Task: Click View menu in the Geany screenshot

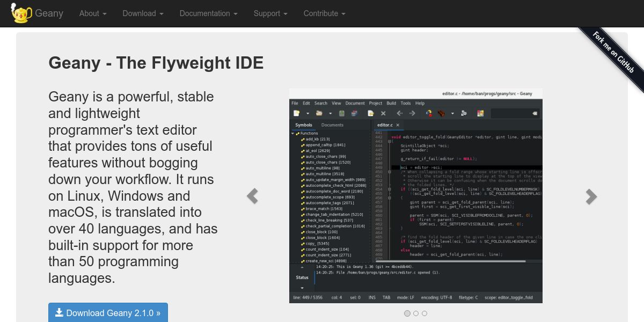Action: click(336, 103)
